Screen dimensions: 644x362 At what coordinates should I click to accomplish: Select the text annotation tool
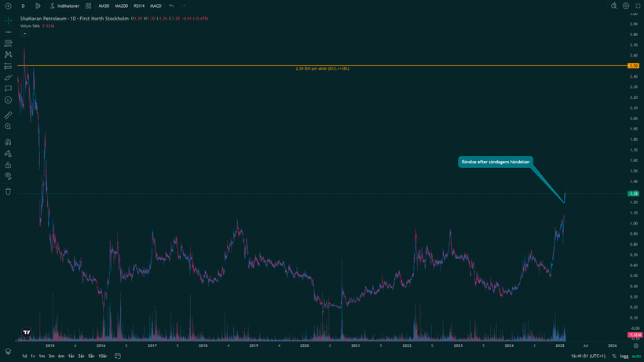click(x=8, y=89)
